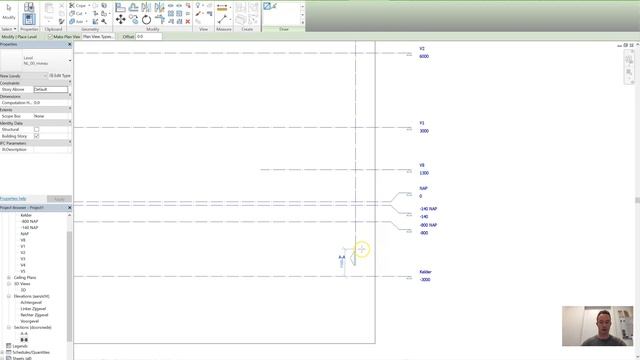Viewport: 640px width, 360px height.
Task: Toggle the Building Story checkbox
Action: point(36,136)
